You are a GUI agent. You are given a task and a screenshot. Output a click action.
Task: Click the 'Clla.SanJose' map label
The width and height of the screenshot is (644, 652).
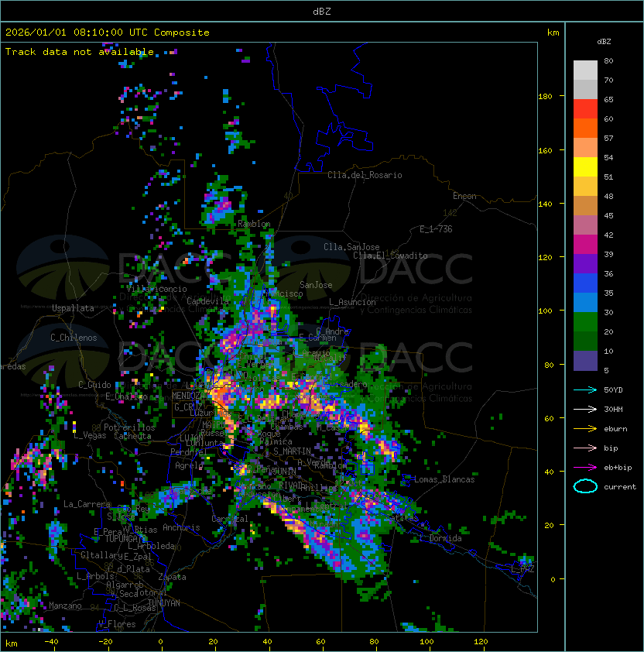point(351,247)
